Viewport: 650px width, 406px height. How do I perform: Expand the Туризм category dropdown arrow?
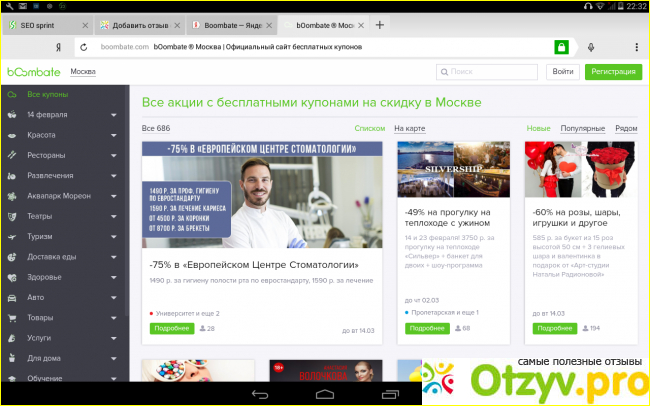coord(113,237)
